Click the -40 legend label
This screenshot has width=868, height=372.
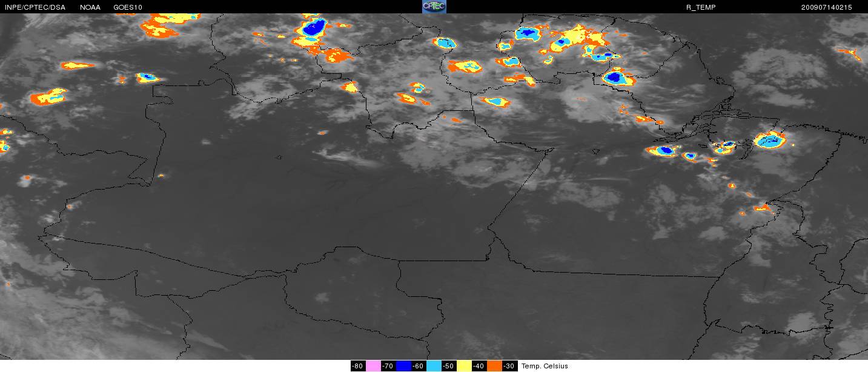coord(479,366)
